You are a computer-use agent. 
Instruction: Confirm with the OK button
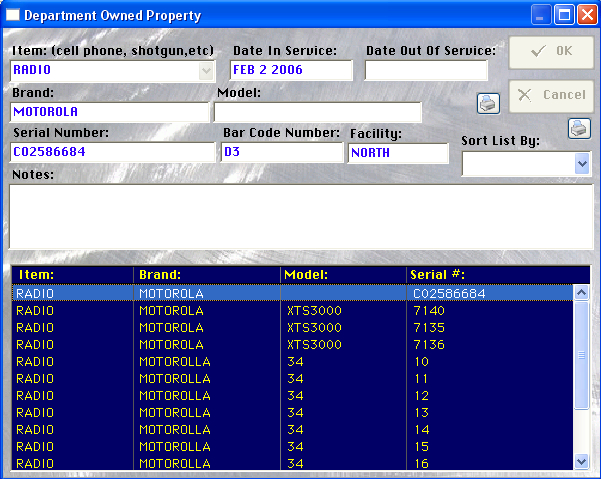[551, 52]
